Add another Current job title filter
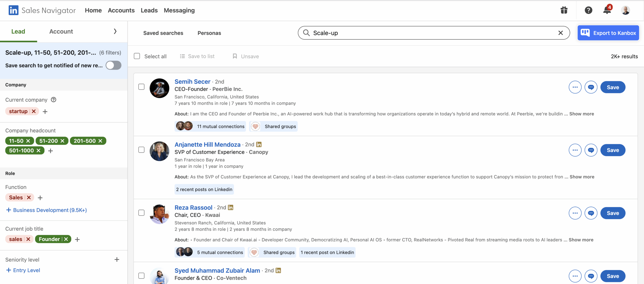644x284 pixels. pyautogui.click(x=77, y=239)
